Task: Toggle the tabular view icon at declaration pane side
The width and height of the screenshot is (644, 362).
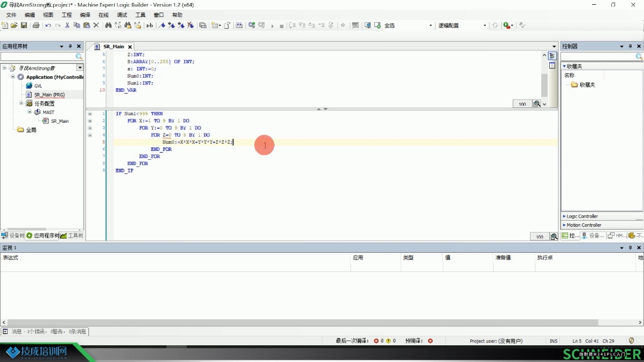Action: [x=552, y=66]
